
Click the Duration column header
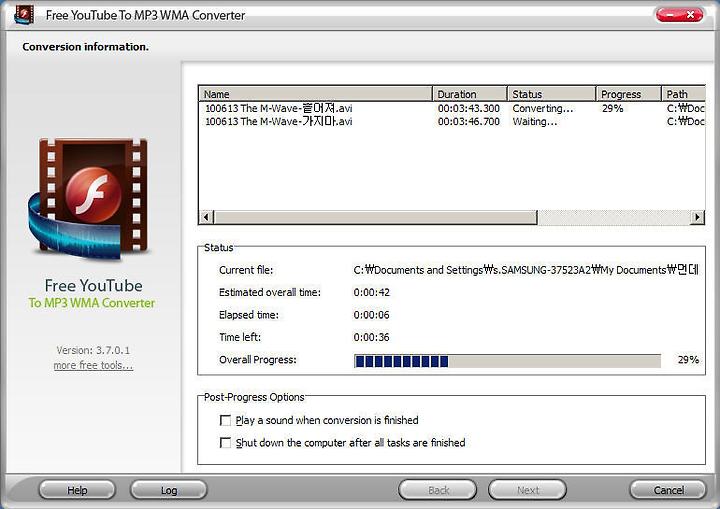click(x=470, y=94)
